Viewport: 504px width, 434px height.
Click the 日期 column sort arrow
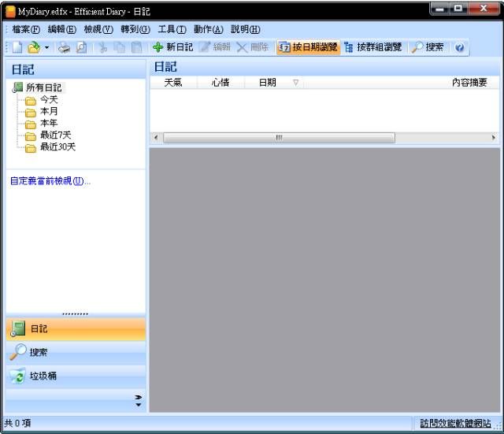(x=295, y=82)
